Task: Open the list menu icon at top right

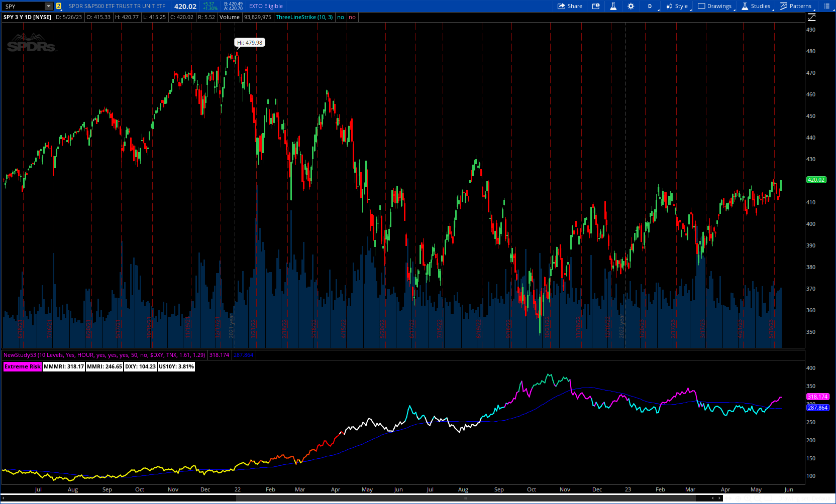Action: [x=826, y=6]
